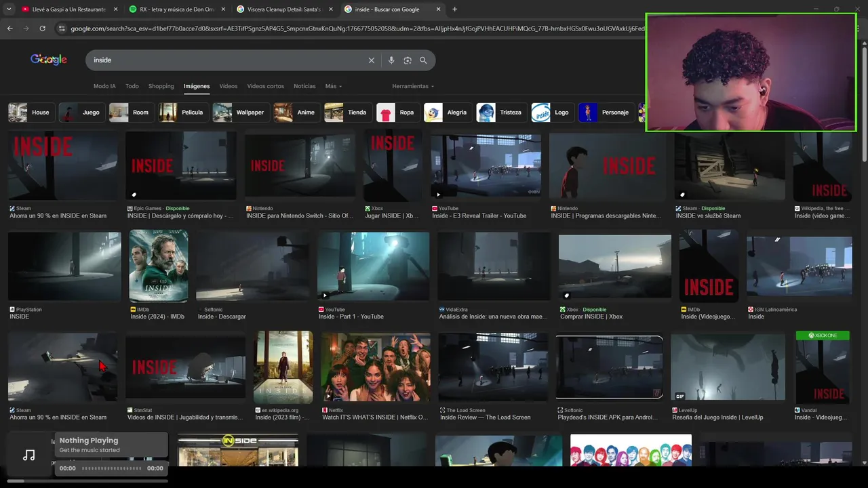Close the 'Viscera Cleanup Detail' tab
The height and width of the screenshot is (488, 868).
(x=331, y=9)
